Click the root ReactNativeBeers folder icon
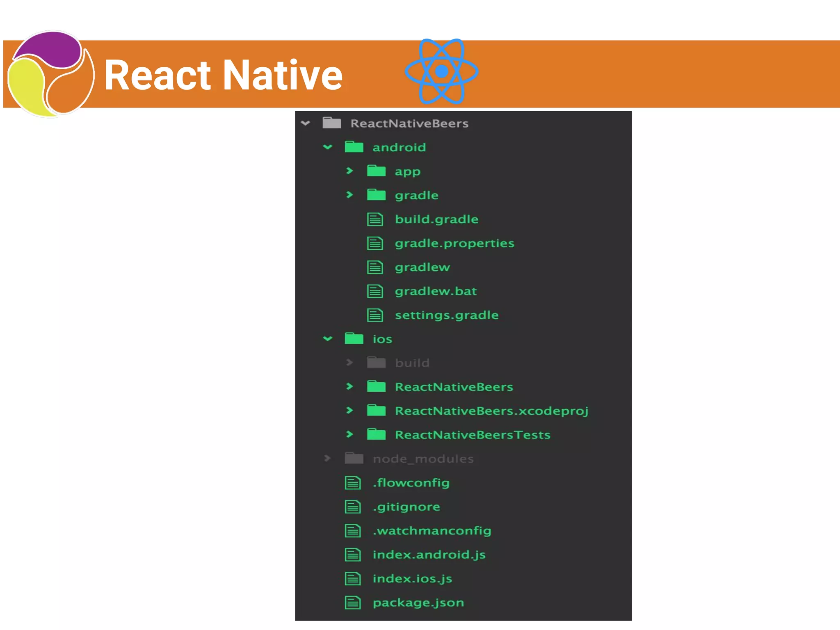Viewport: 840px width, 630px height. tap(332, 123)
